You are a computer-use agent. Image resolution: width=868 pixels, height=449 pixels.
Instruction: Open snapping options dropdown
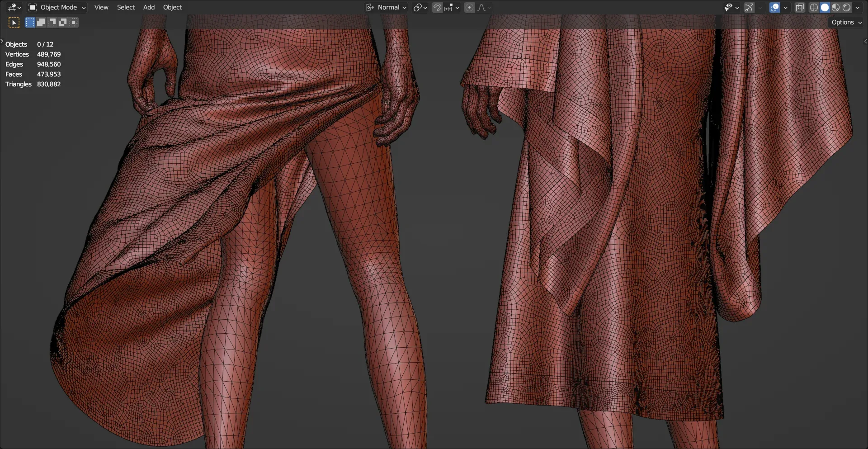click(x=452, y=7)
